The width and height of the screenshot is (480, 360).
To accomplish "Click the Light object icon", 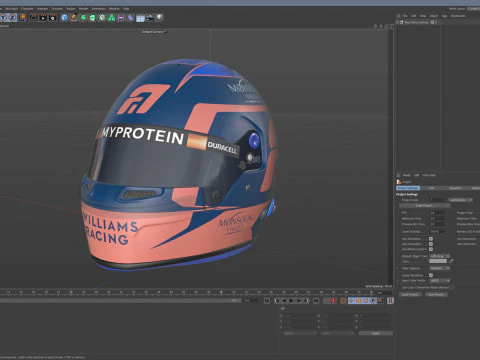I will [x=159, y=17].
